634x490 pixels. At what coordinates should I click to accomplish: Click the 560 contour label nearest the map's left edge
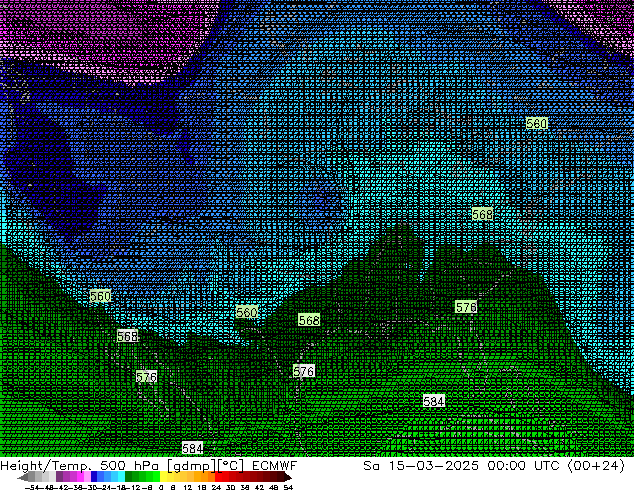coord(100,296)
